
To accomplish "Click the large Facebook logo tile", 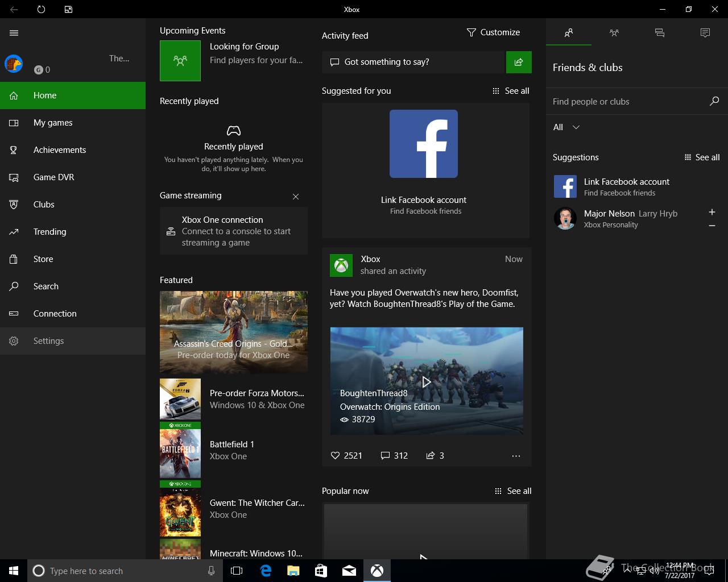I will point(424,144).
